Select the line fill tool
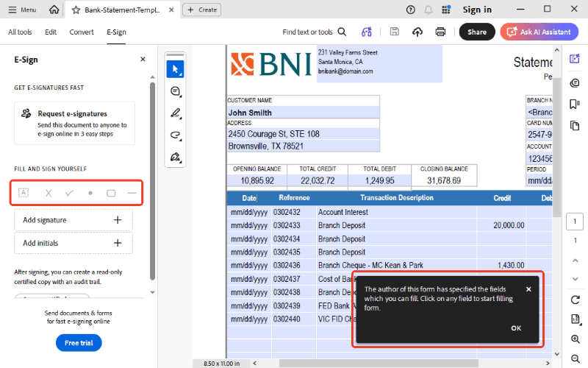588x368 pixels. [132, 193]
